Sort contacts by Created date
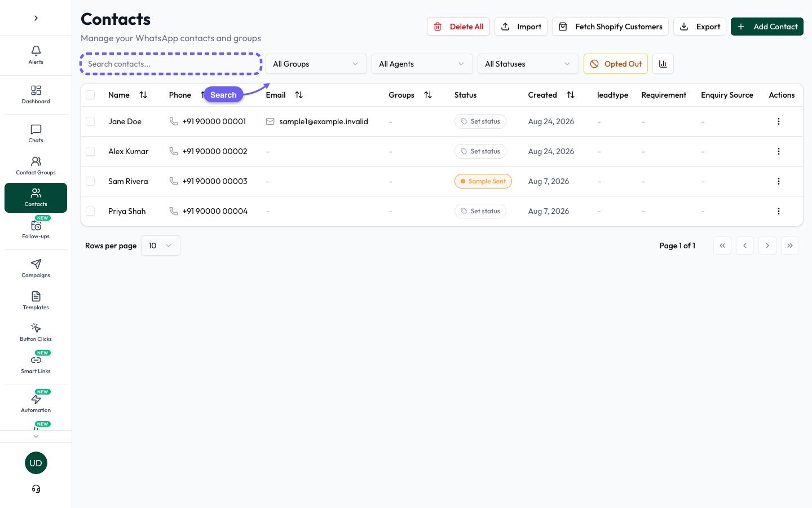This screenshot has height=508, width=812. point(571,95)
